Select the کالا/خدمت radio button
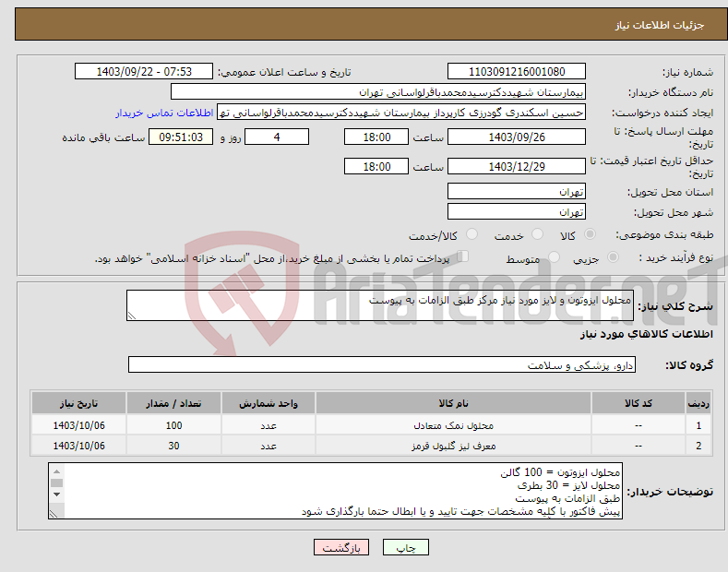The width and height of the screenshot is (728, 572). pos(471,234)
